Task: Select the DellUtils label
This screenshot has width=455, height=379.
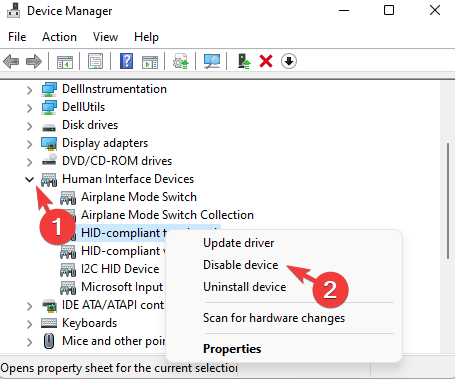Action: [x=84, y=107]
